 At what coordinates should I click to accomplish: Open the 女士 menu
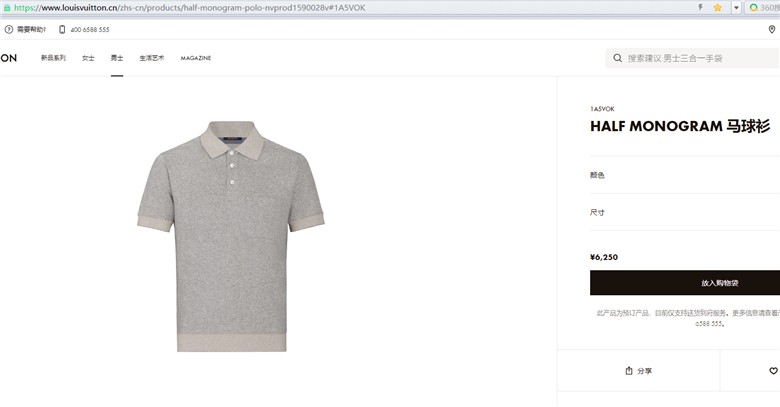pos(88,58)
